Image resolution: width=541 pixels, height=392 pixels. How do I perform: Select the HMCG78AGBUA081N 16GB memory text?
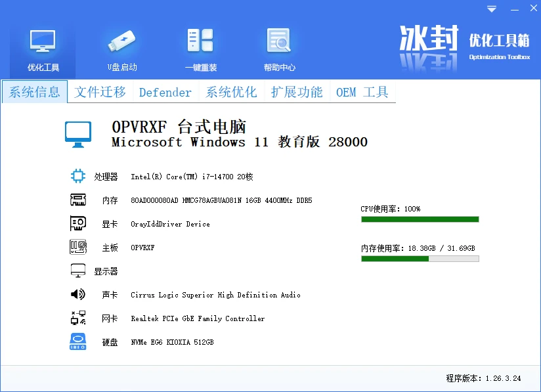pyautogui.click(x=221, y=200)
